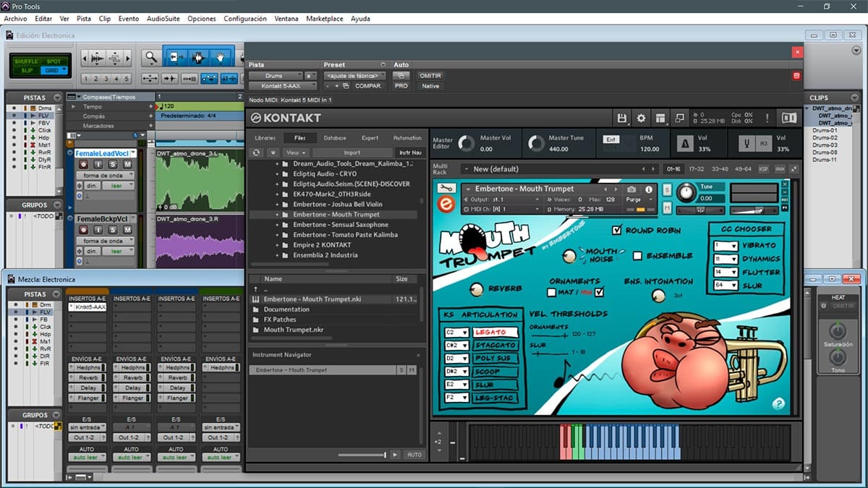The height and width of the screenshot is (488, 868).
Task: Toggle the Round Robin checkbox
Action: click(617, 231)
